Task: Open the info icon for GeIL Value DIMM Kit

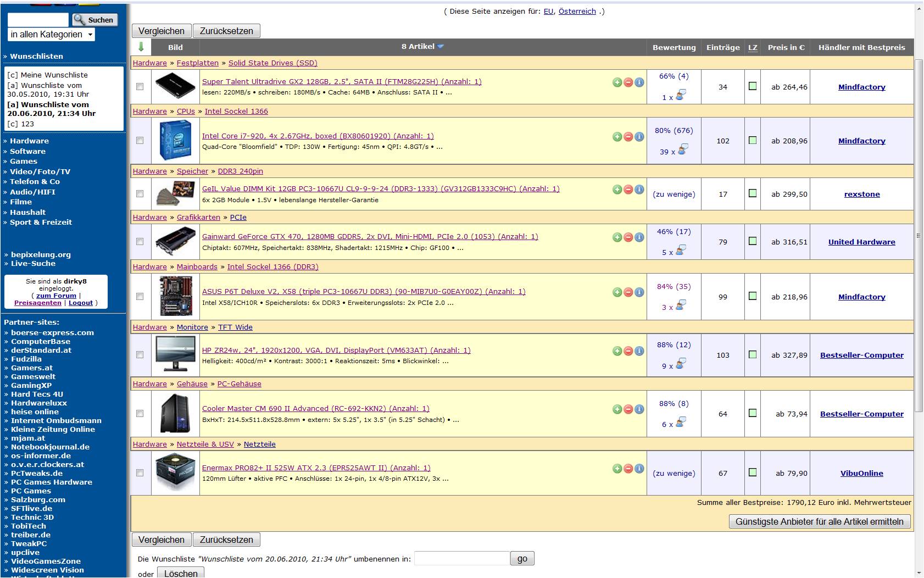Action: click(639, 190)
